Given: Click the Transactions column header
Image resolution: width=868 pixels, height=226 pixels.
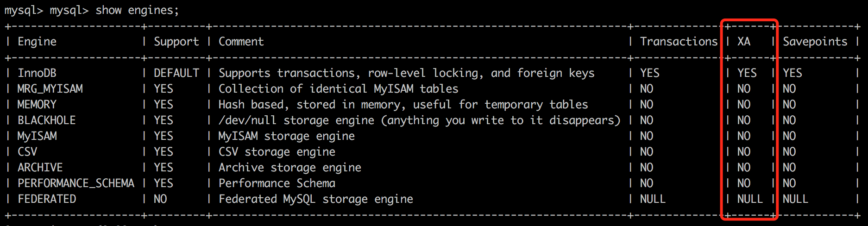Looking at the screenshot, I should [x=679, y=42].
